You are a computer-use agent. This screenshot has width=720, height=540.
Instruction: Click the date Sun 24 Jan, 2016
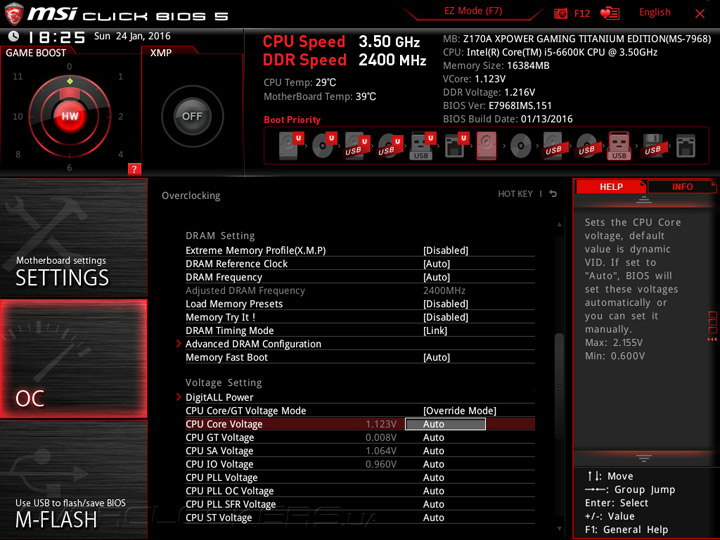132,36
